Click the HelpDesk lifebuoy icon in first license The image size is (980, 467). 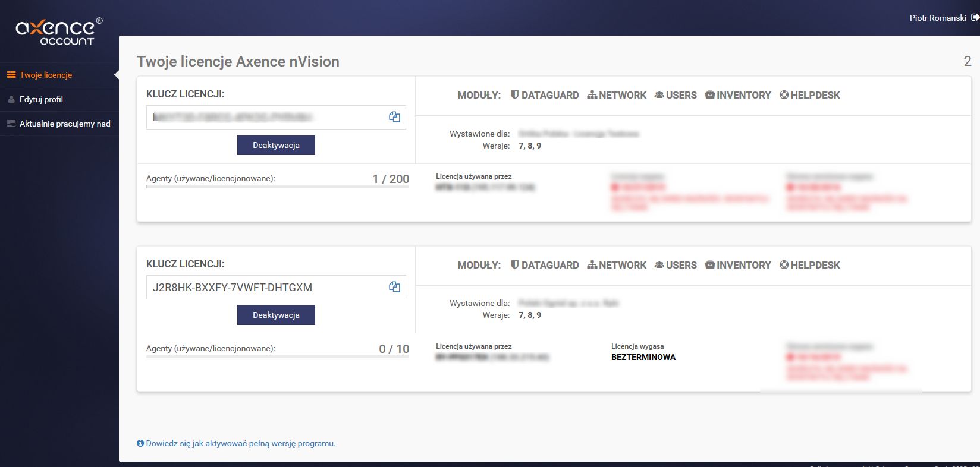point(784,95)
